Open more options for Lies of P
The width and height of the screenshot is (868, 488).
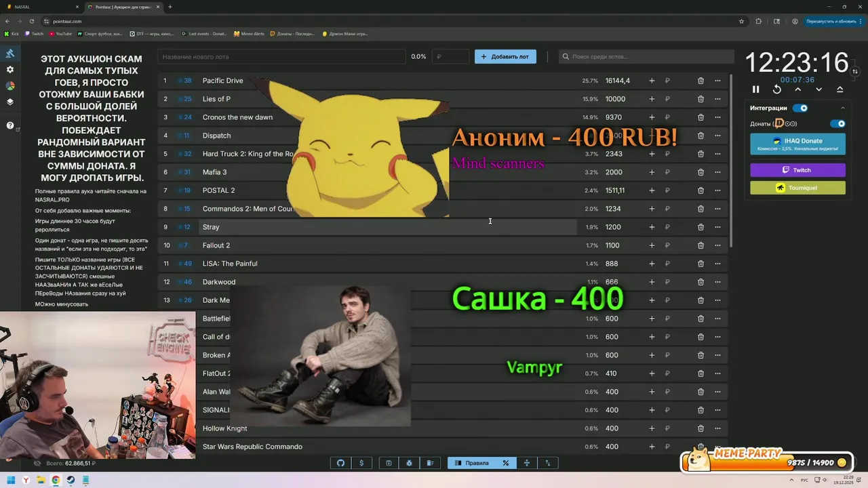pyautogui.click(x=717, y=99)
